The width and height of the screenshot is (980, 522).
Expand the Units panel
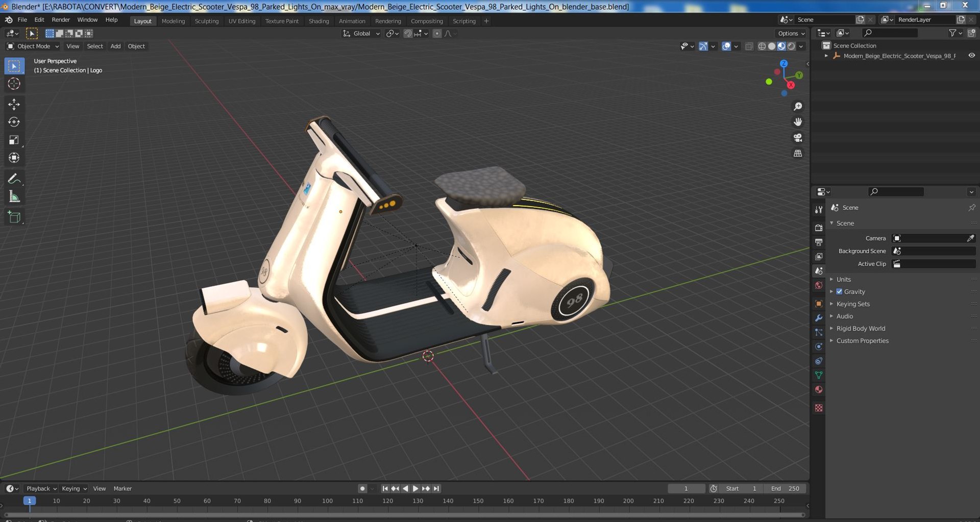pos(843,280)
